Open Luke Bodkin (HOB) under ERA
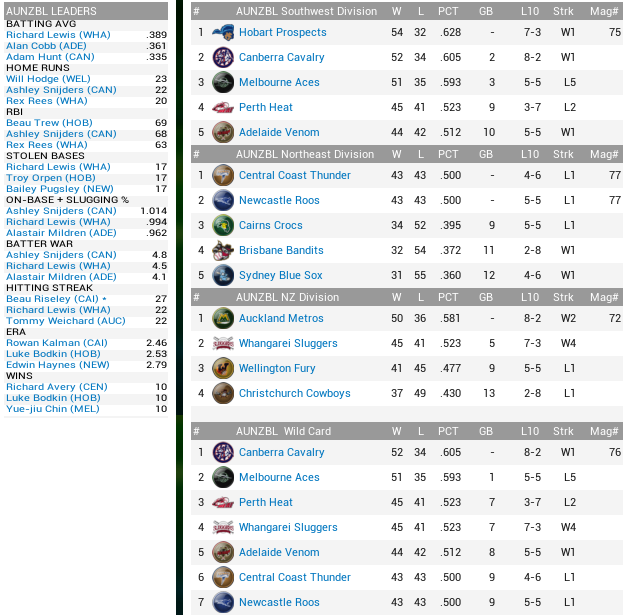 coord(53,354)
